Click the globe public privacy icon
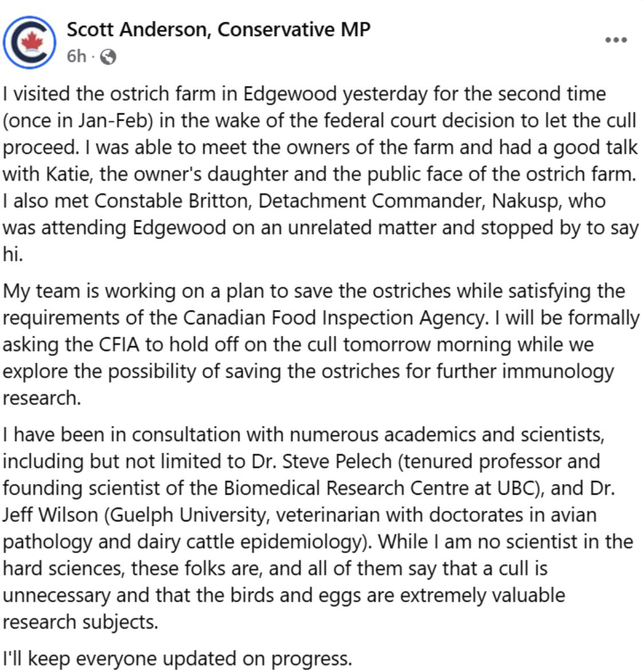The image size is (644, 671). (x=108, y=57)
